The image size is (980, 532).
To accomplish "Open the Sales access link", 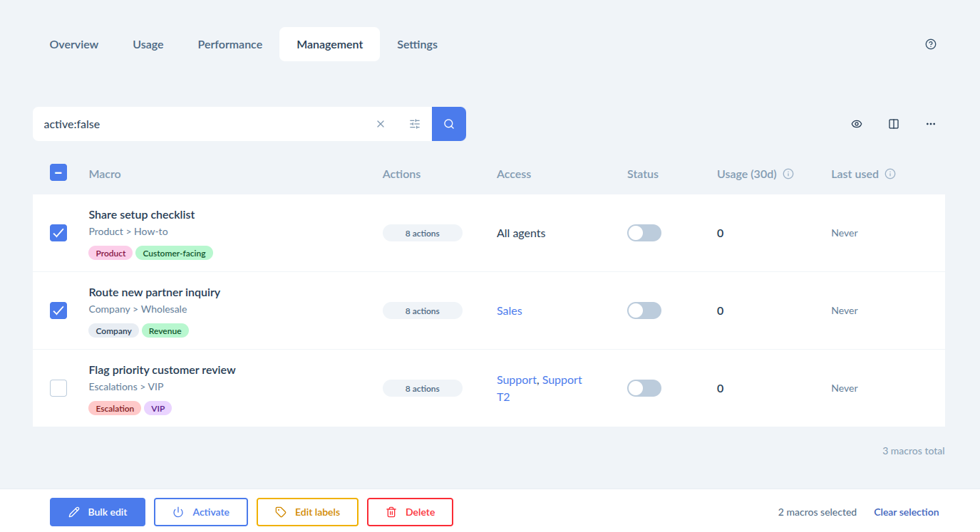I will click(x=510, y=311).
